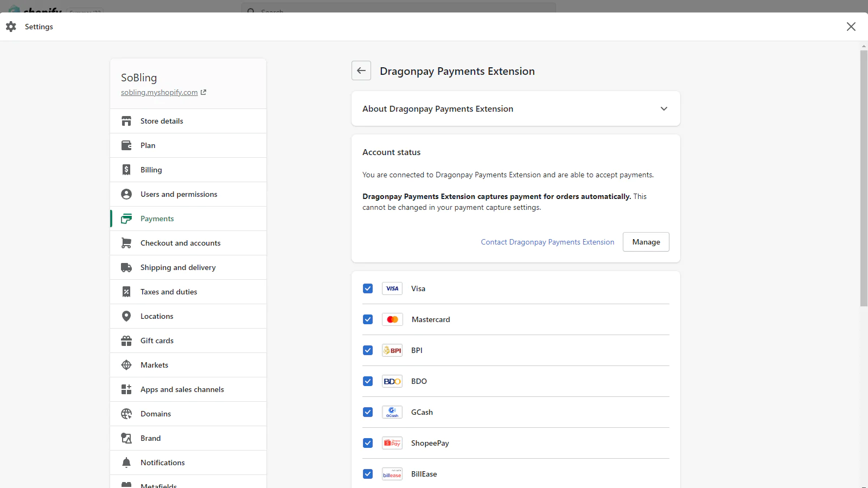Click the BillEase logo
The height and width of the screenshot is (488, 868).
click(392, 474)
